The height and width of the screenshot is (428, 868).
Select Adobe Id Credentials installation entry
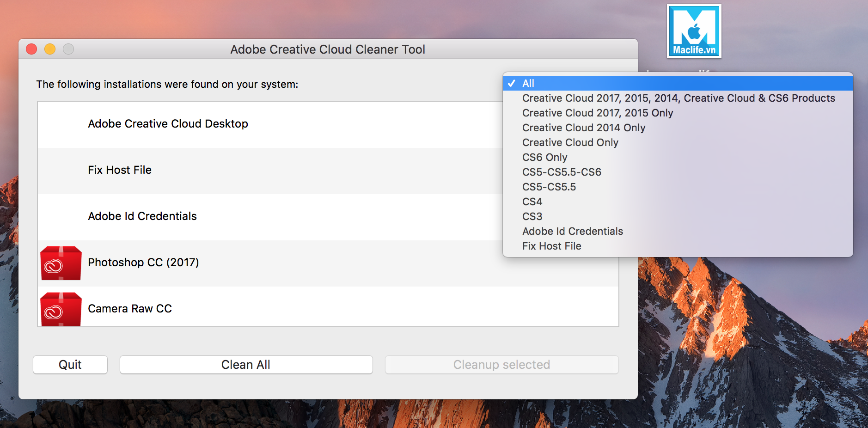tap(142, 216)
